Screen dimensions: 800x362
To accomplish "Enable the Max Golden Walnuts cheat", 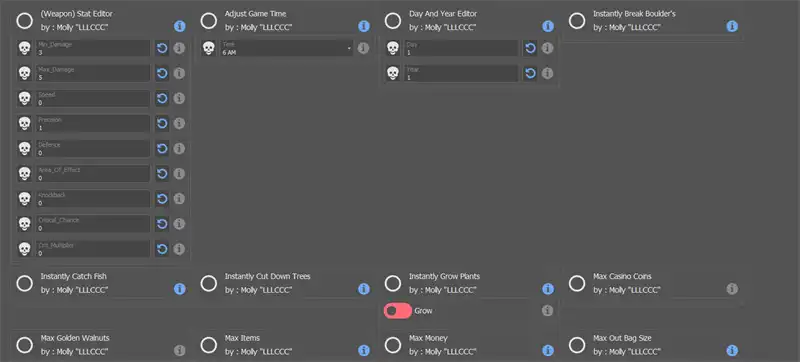I will 24,345.
